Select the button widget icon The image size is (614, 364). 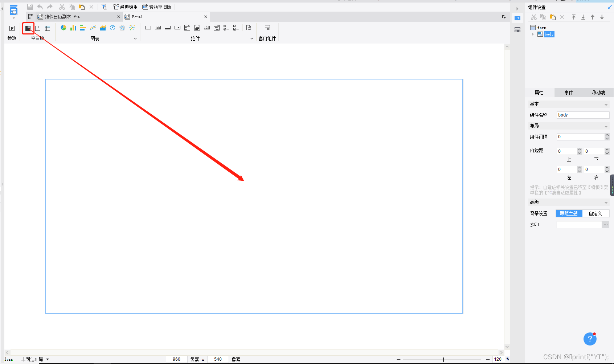point(168,28)
